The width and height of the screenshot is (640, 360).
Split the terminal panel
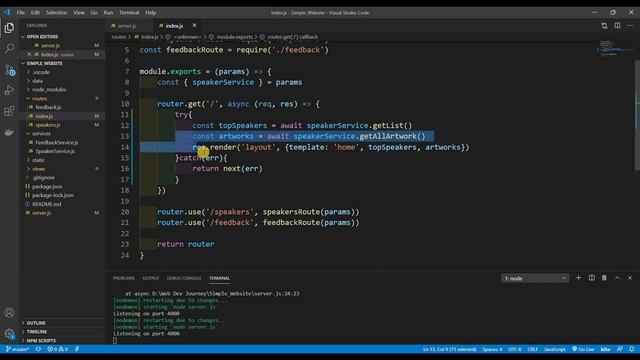click(591, 278)
